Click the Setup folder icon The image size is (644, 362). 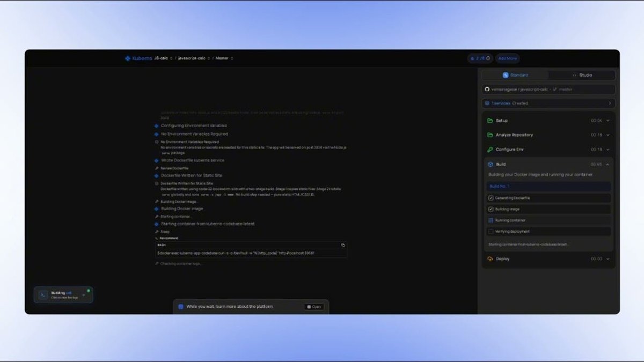click(490, 121)
